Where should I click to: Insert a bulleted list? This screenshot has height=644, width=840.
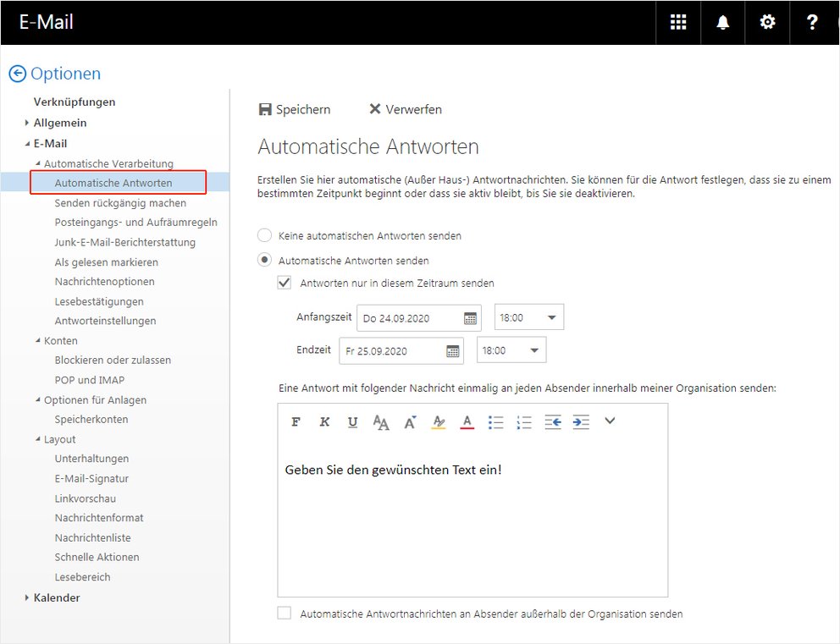pyautogui.click(x=495, y=421)
